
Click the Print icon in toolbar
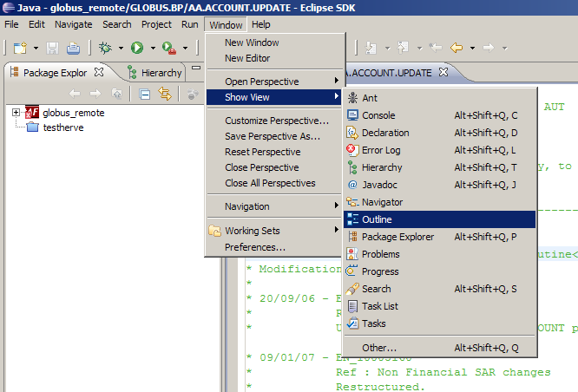point(74,48)
